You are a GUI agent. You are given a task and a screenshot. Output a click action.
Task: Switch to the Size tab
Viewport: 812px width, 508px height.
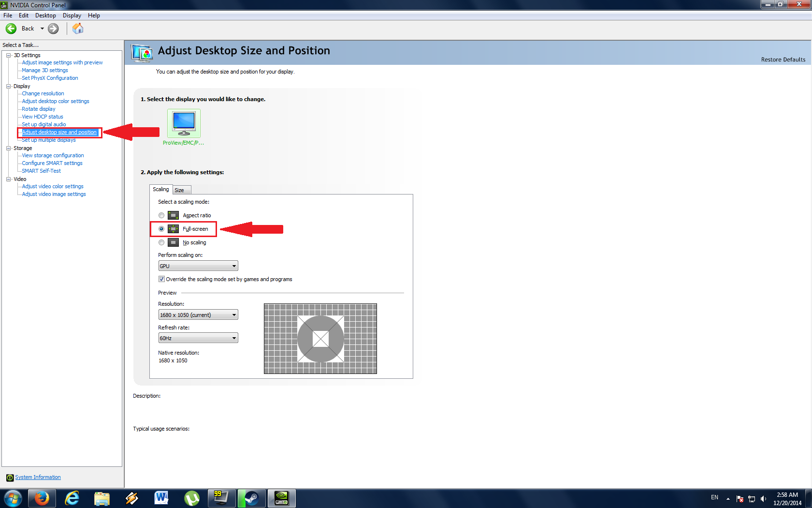tap(181, 190)
